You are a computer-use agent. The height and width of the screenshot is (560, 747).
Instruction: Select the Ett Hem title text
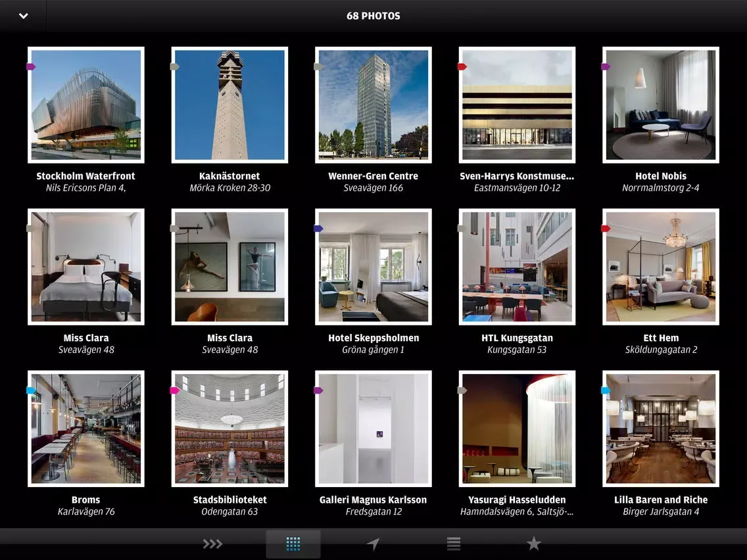[661, 338]
